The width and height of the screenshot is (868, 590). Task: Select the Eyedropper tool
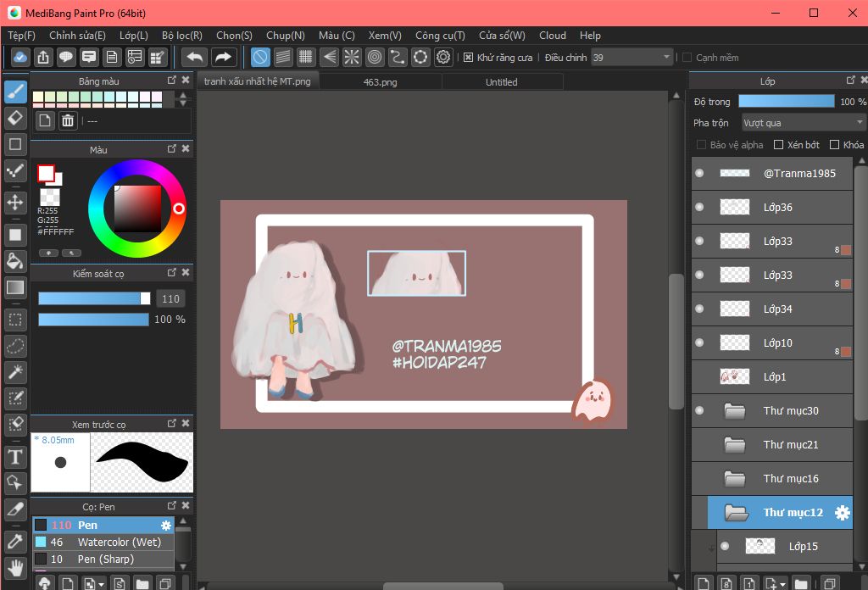15,542
